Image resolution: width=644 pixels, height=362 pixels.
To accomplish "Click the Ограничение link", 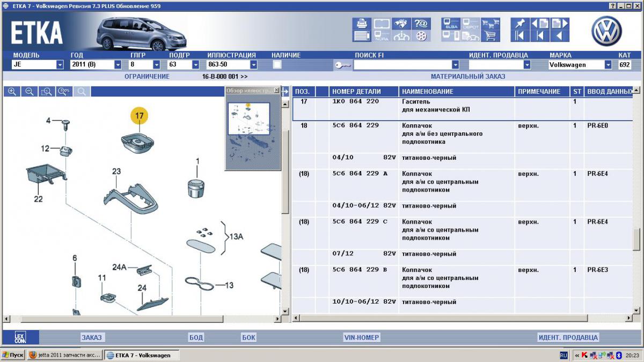I will (x=147, y=77).
